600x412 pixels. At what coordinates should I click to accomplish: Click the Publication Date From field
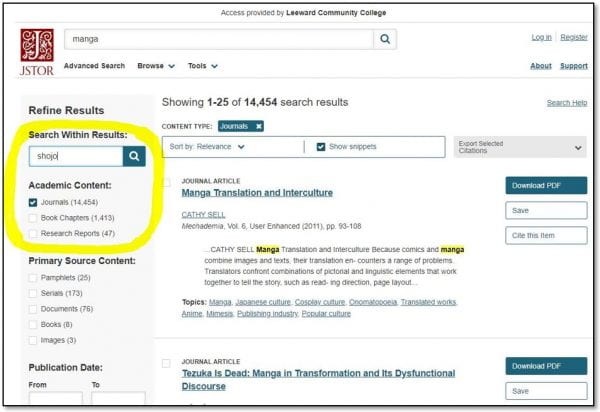[x=55, y=398]
